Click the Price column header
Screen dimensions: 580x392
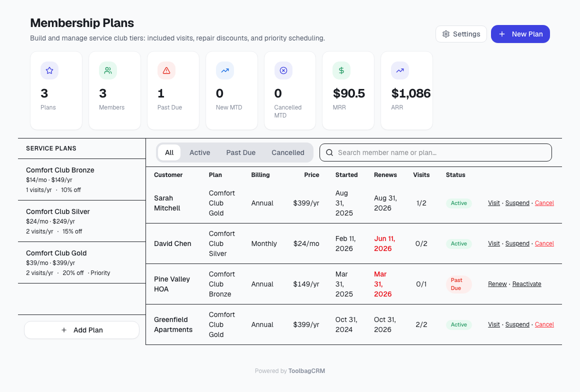311,175
